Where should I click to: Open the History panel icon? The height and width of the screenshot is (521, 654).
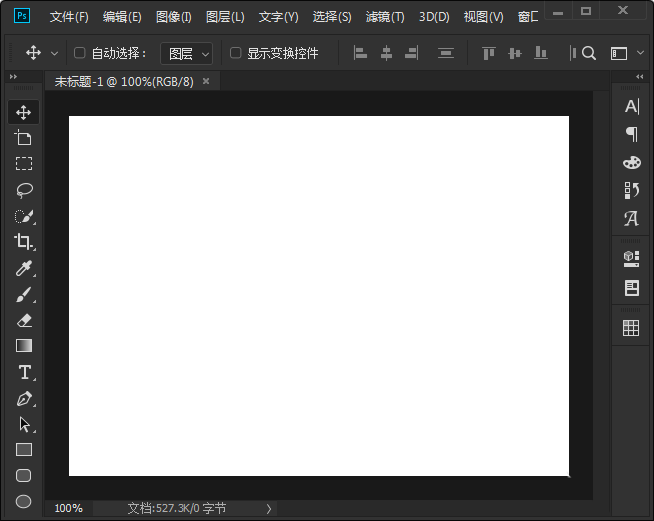pyautogui.click(x=631, y=190)
